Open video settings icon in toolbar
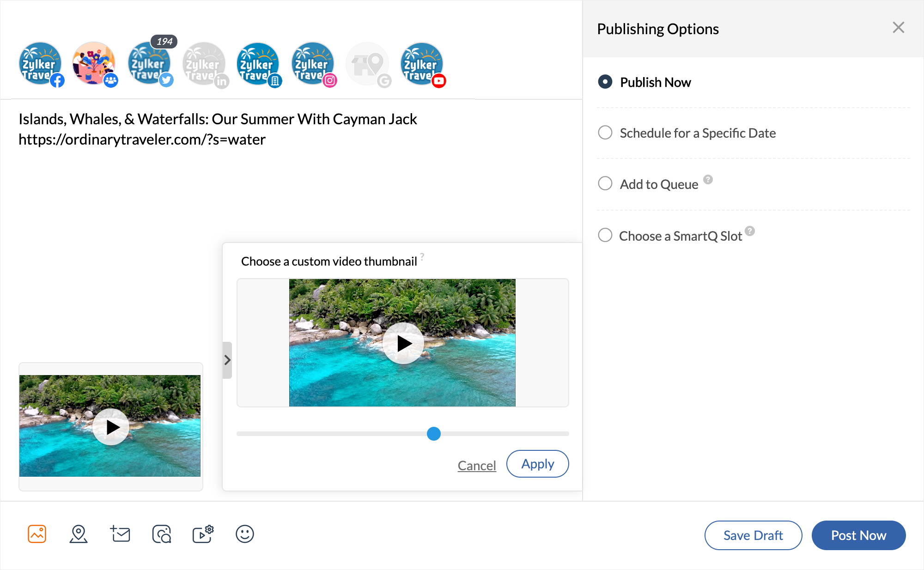 tap(203, 534)
